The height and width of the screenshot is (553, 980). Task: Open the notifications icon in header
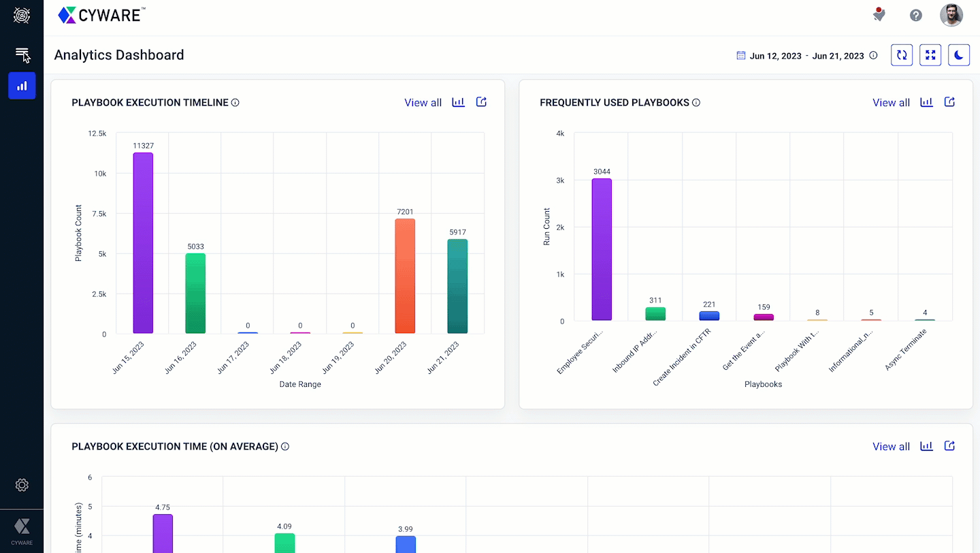(x=879, y=15)
